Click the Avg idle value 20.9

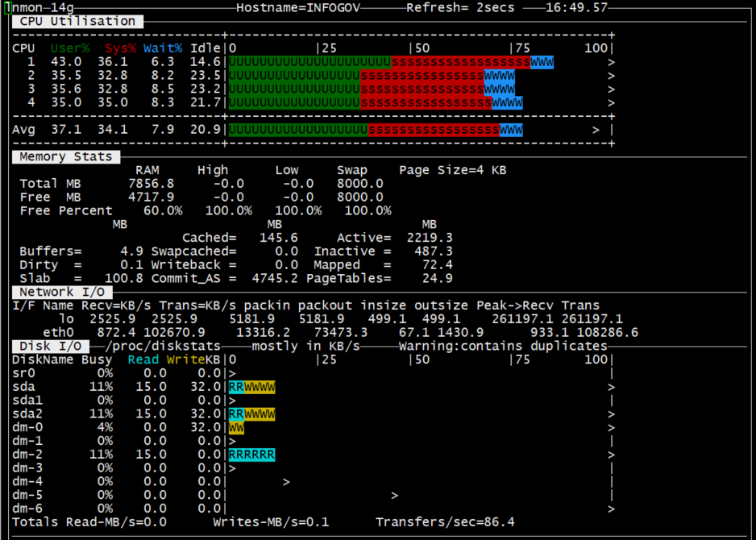pyautogui.click(x=206, y=130)
